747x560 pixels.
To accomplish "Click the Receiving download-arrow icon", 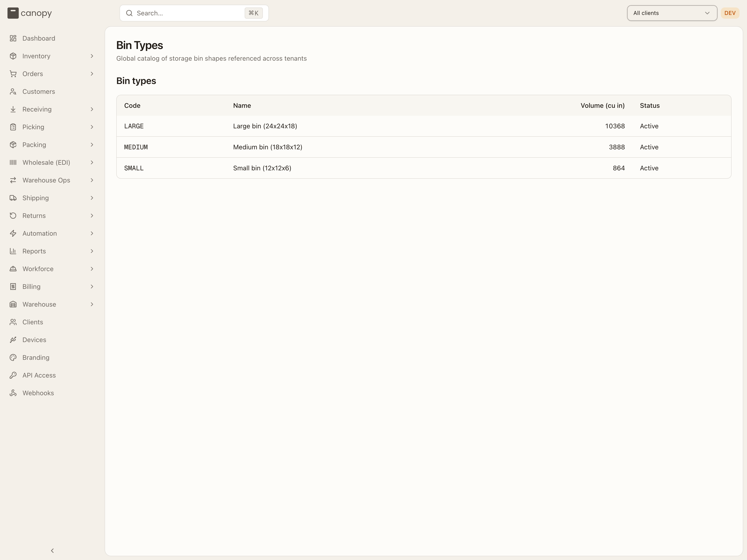I will click(x=13, y=109).
